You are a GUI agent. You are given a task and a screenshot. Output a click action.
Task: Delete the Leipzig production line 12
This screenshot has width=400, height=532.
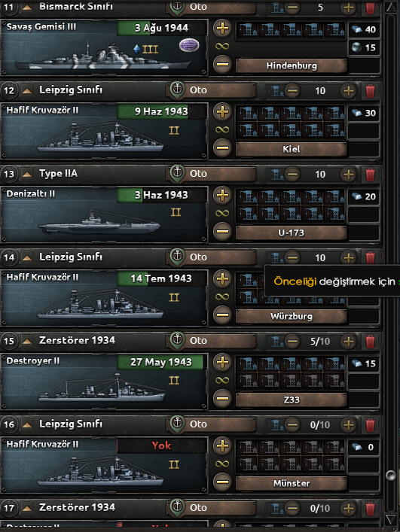pos(370,91)
